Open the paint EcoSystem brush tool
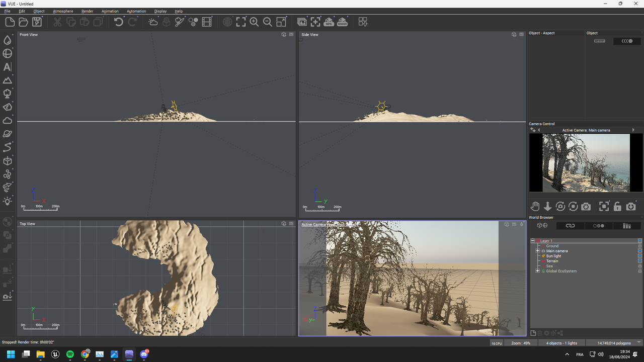 pos(180,22)
